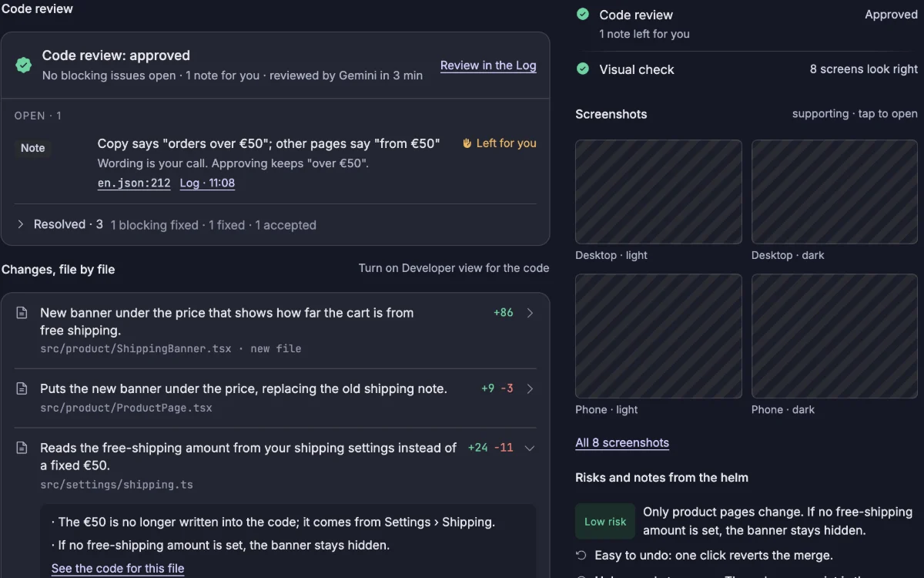
Task: Open the Review in the Log link
Action: tap(488, 66)
